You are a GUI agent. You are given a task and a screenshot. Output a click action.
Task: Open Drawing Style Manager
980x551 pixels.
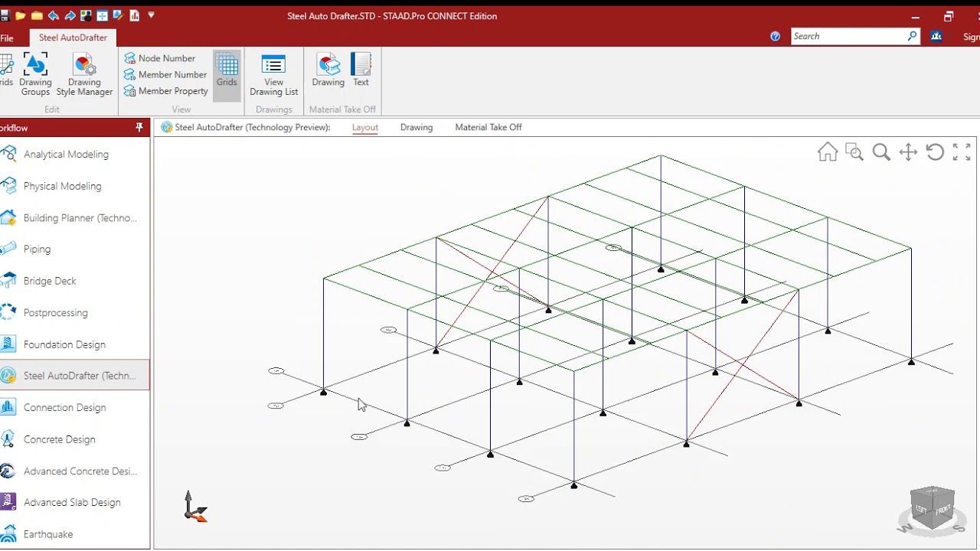[x=84, y=74]
